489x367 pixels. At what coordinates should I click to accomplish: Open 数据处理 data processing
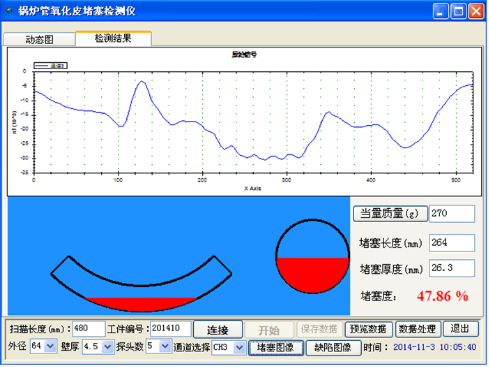[x=418, y=329]
